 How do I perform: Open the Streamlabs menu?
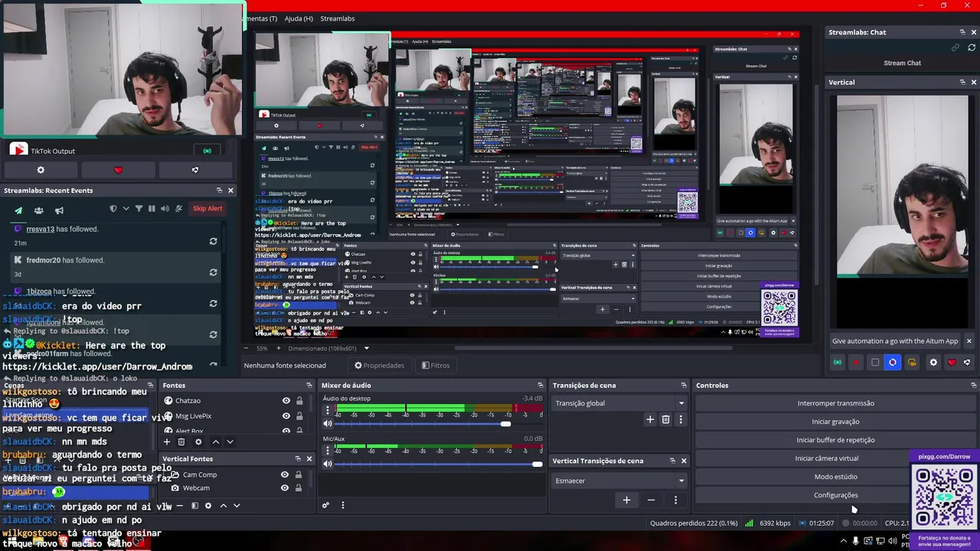(x=338, y=18)
